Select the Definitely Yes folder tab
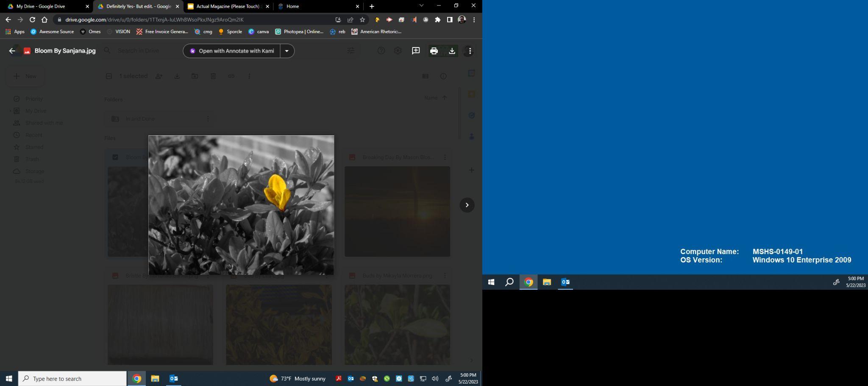 139,6
